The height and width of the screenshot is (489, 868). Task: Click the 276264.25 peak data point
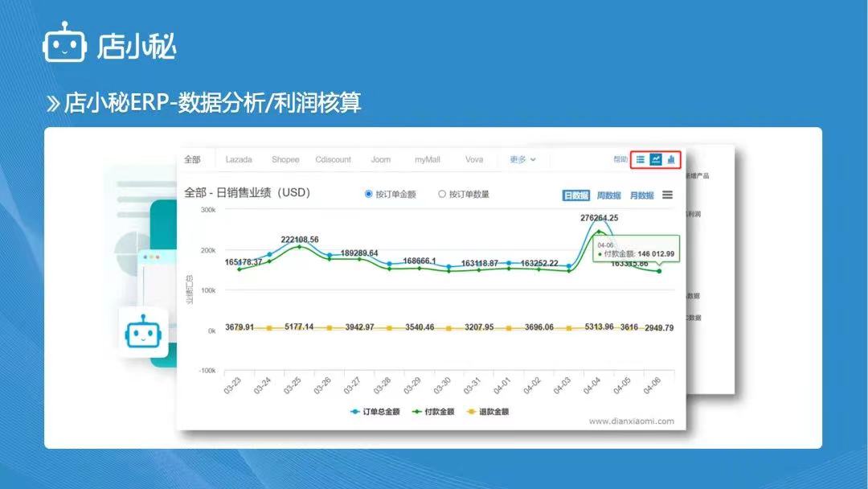[599, 218]
